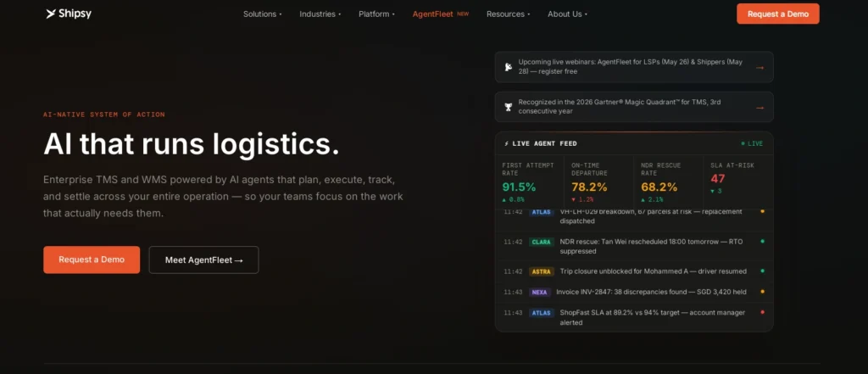Click hero Request a Demo button
Viewport: 868px width, 374px height.
(x=92, y=260)
